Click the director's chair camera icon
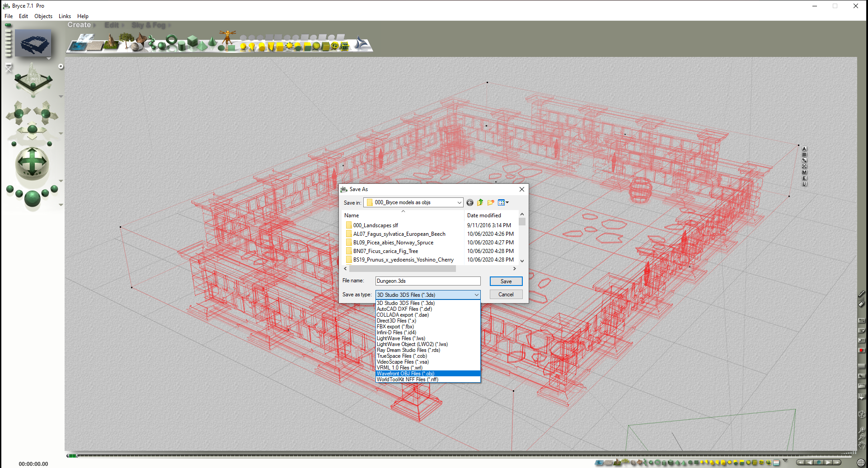Image resolution: width=868 pixels, height=468 pixels. [9, 68]
